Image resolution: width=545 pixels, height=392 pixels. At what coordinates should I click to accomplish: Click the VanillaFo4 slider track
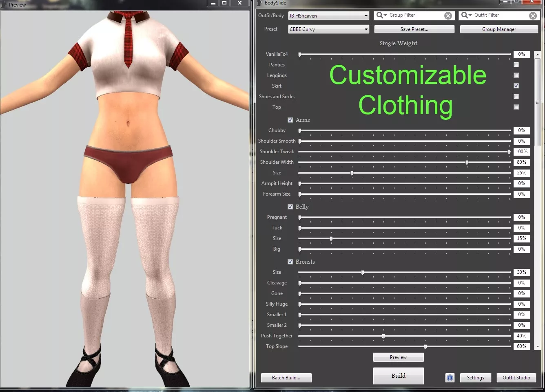pyautogui.click(x=404, y=54)
